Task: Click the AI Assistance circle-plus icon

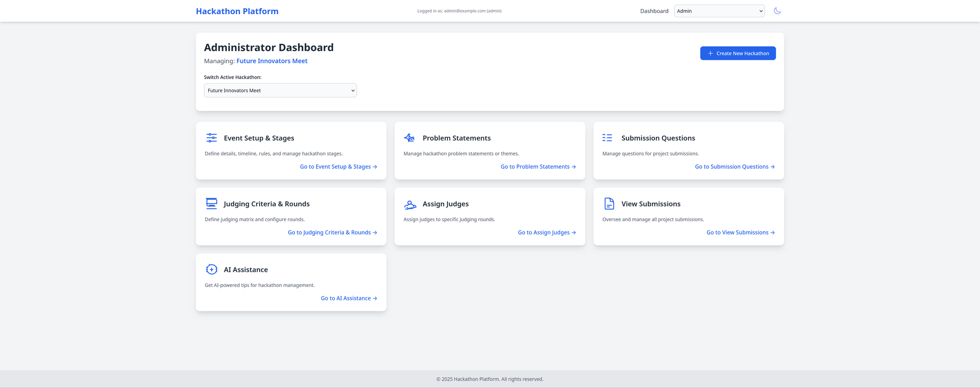Action: pos(211,269)
